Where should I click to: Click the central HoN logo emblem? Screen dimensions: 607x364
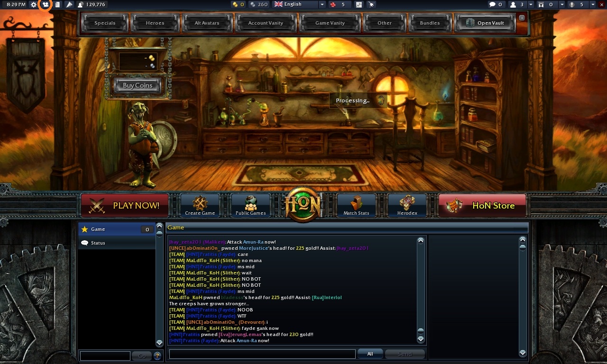pos(303,204)
